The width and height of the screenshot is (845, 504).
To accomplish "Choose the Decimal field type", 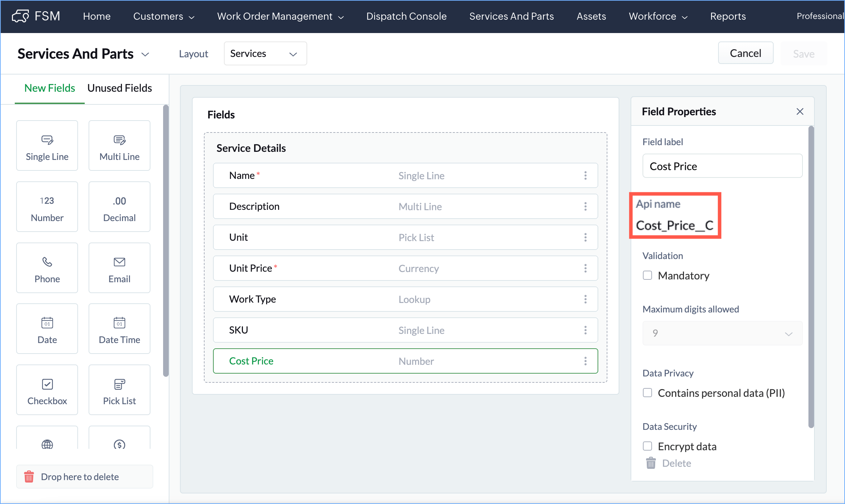I will 119,207.
